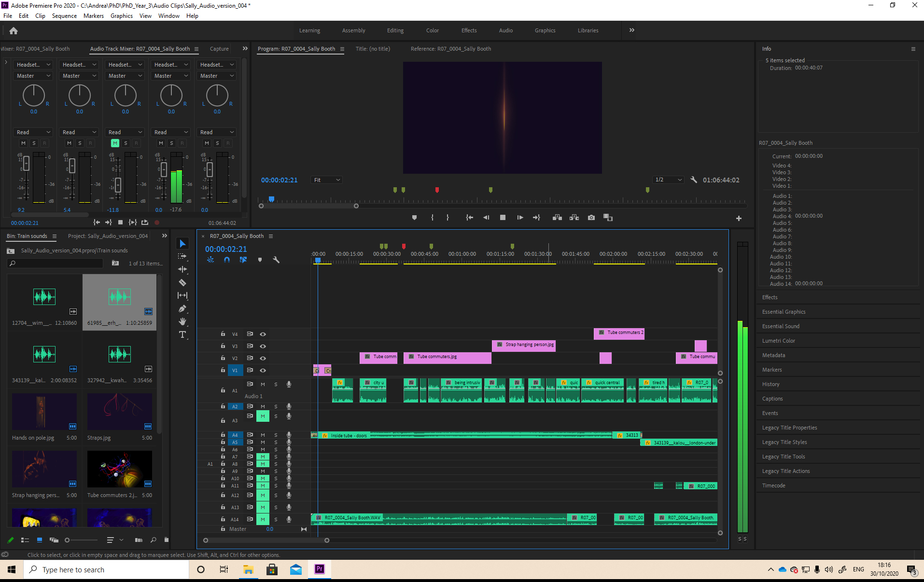The image size is (924, 582).
Task: Unmute audio track A14
Action: (263, 519)
